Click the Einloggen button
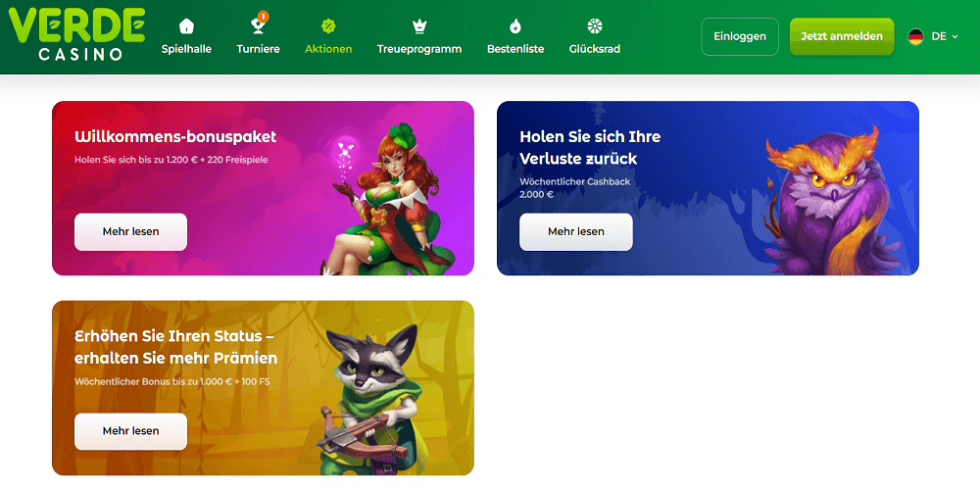Screen dimensions: 980x490 (740, 37)
